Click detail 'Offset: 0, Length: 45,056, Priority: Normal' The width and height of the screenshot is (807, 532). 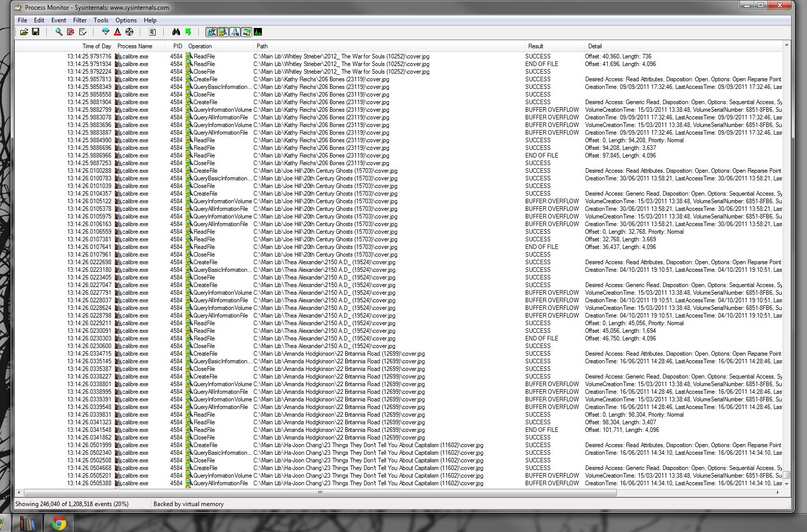tap(634, 323)
